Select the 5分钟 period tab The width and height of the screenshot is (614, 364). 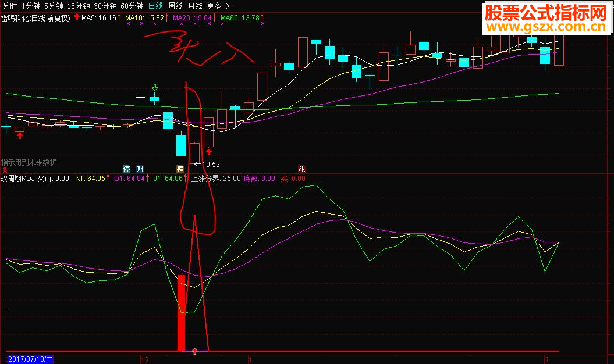(54, 6)
